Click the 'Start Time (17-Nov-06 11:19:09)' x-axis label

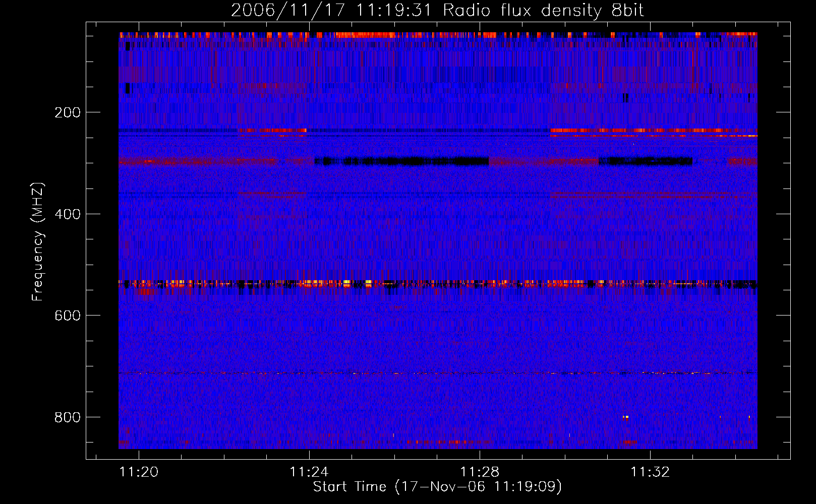[437, 487]
